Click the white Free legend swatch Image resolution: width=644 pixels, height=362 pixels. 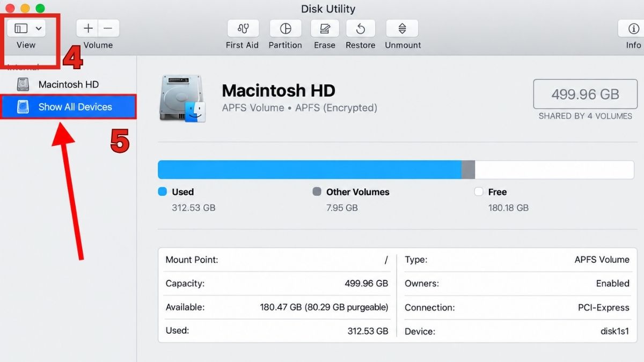click(x=479, y=191)
